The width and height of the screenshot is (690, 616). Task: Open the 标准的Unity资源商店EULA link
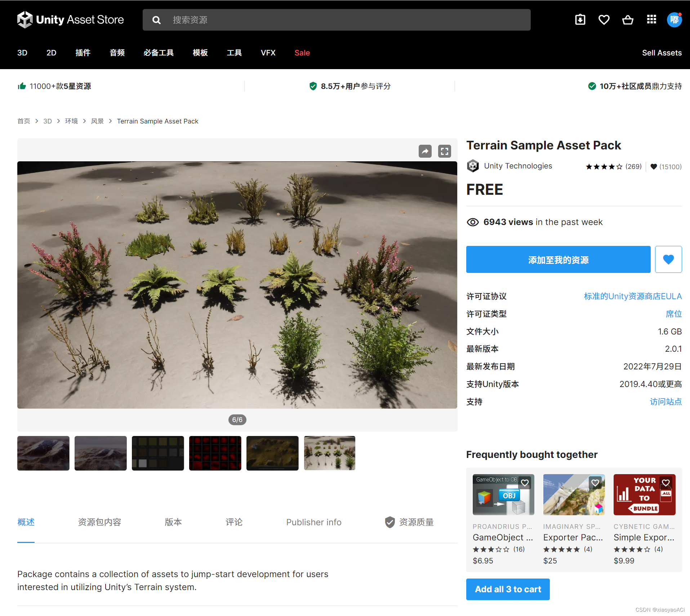(x=633, y=296)
